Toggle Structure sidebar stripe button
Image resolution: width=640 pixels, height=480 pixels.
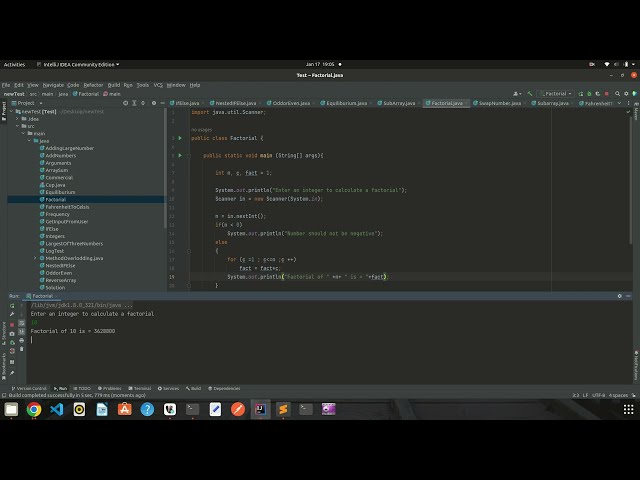coord(4,331)
